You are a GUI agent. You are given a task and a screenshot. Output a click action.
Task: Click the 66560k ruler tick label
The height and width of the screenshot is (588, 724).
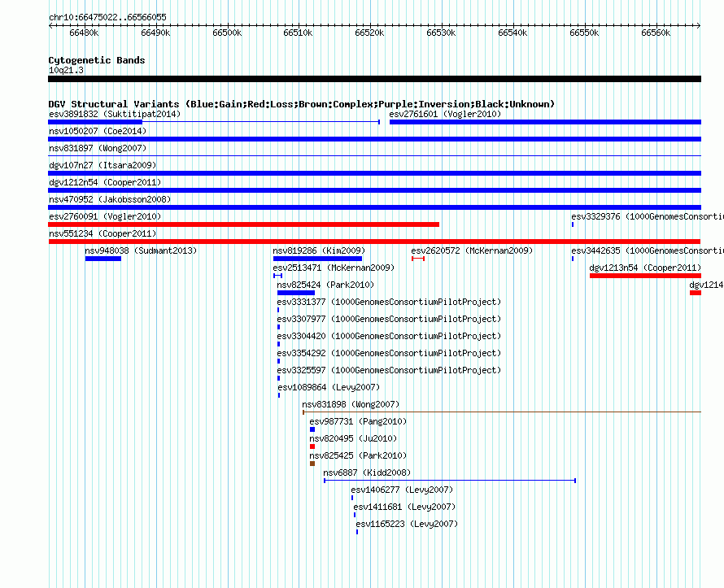(656, 33)
